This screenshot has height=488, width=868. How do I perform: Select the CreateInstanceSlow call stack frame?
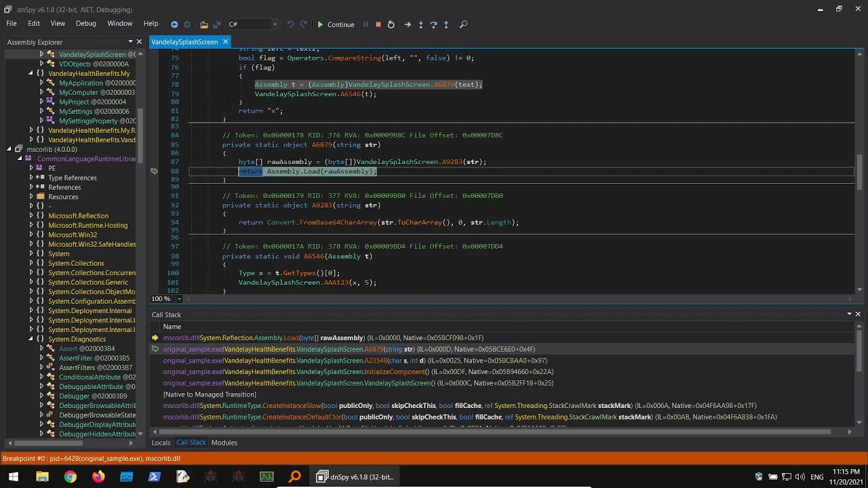coord(502,405)
